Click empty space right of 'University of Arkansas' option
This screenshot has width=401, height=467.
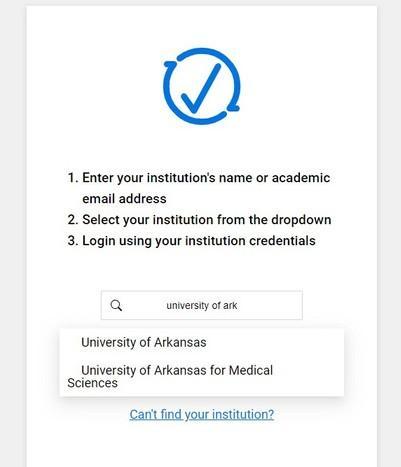(273, 342)
